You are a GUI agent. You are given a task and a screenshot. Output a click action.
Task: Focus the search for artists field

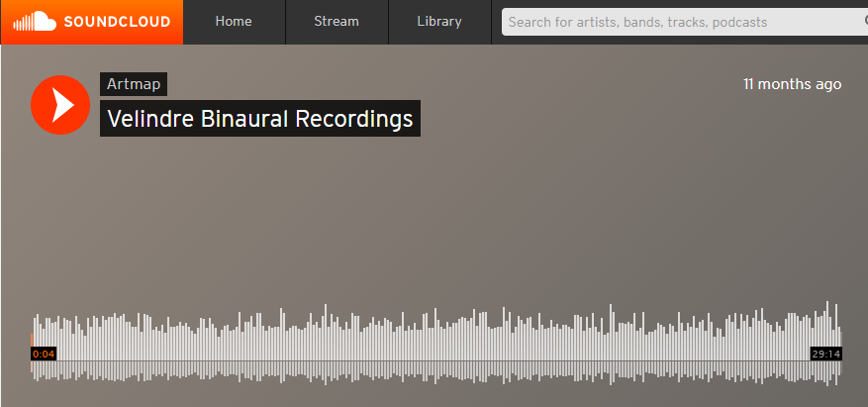685,22
